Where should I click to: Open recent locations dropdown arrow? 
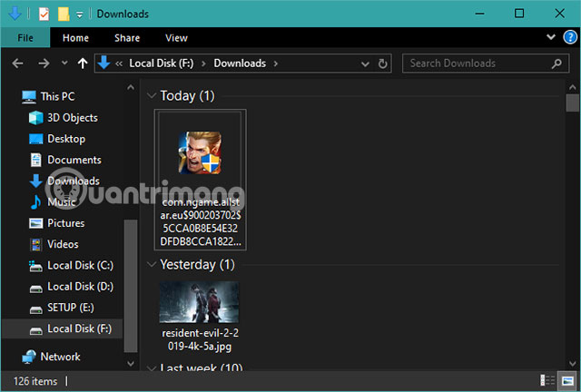coord(64,63)
